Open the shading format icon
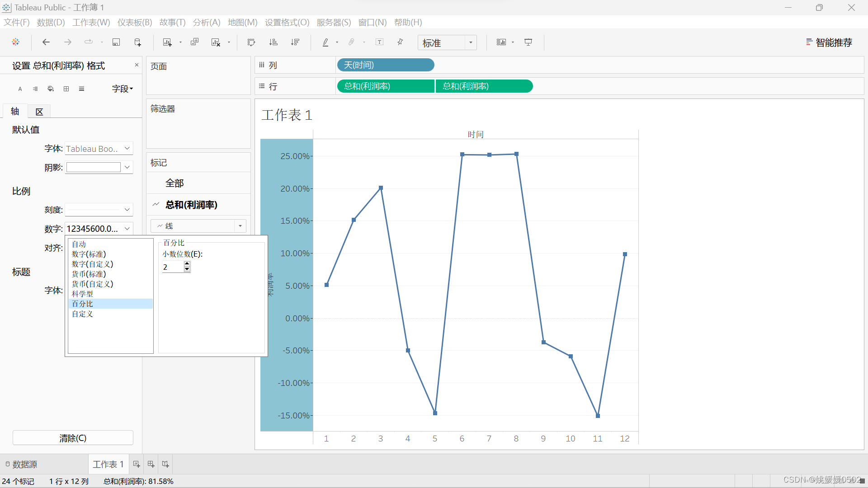This screenshot has width=868, height=488. (x=51, y=89)
